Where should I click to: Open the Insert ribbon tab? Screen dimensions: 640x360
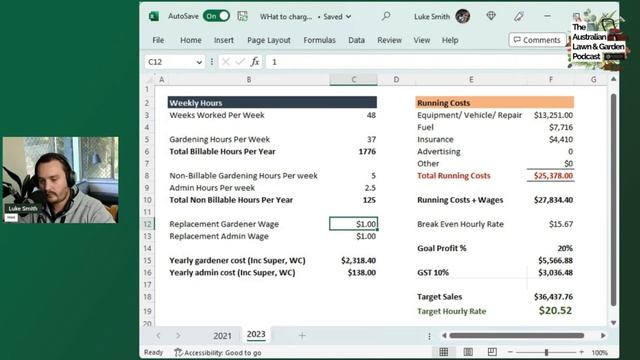point(224,40)
